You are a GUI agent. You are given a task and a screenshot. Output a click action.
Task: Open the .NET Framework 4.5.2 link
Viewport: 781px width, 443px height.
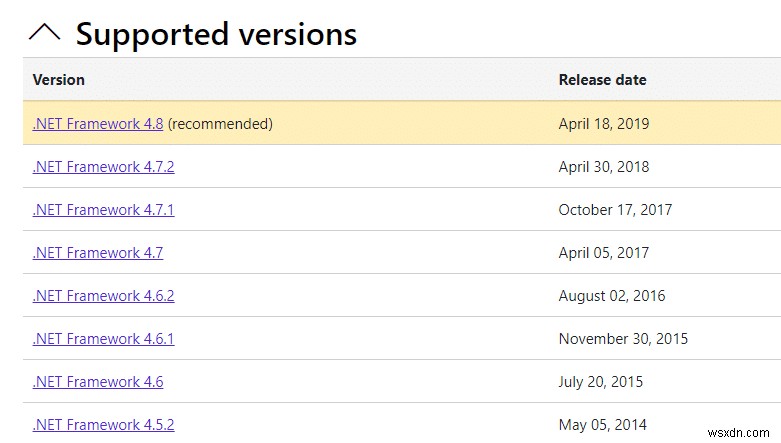[103, 424]
